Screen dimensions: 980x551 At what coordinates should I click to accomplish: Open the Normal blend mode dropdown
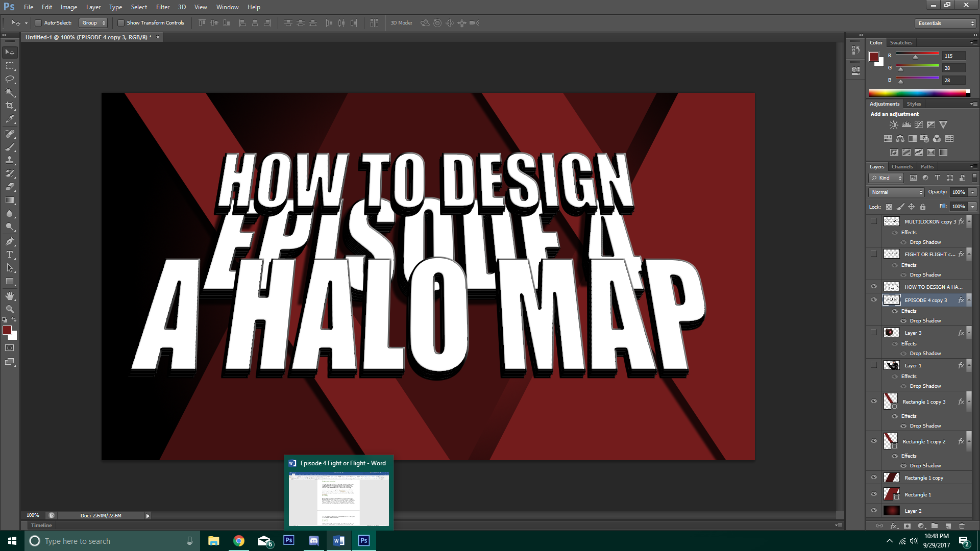point(896,192)
